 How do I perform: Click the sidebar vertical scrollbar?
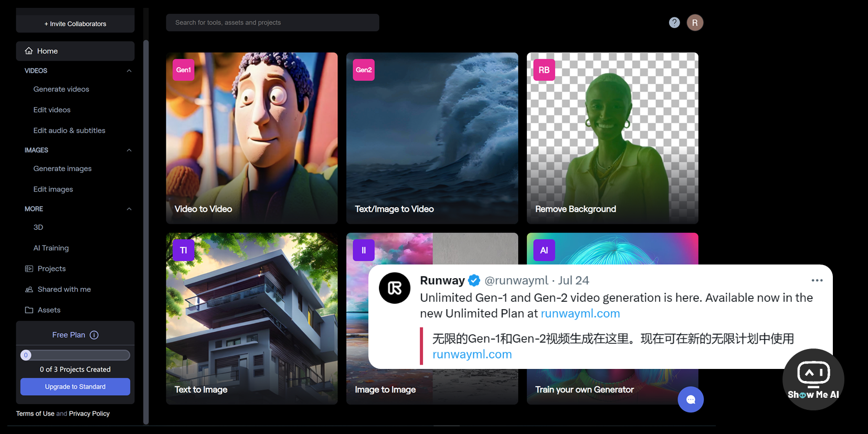146,231
